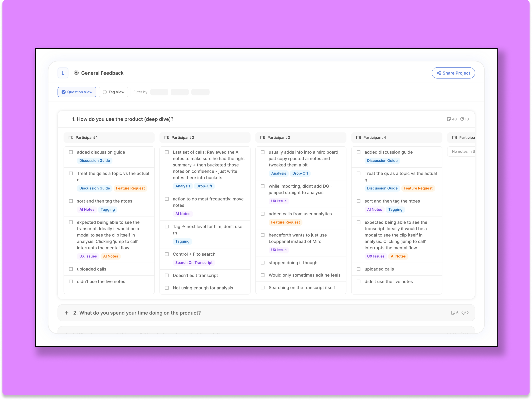Click the 'Search On Transcript' tag label
This screenshot has height=400, width=532.
pos(194,262)
